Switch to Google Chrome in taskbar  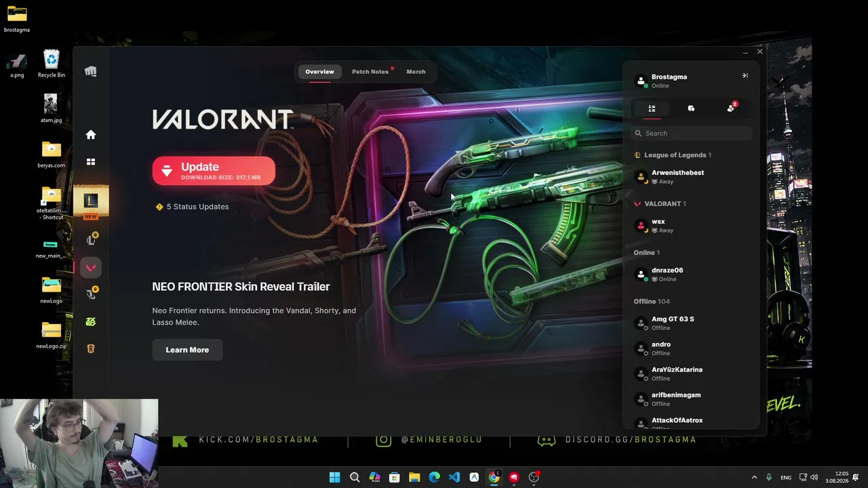coord(494,477)
